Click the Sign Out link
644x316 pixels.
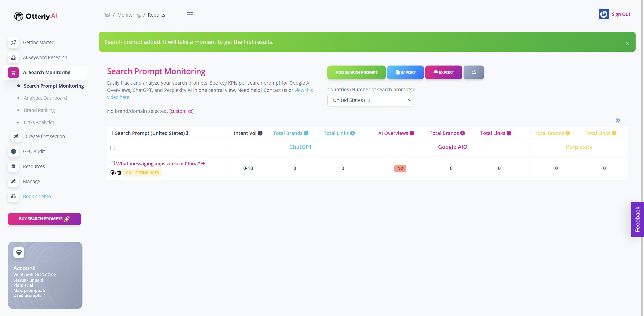click(x=621, y=14)
